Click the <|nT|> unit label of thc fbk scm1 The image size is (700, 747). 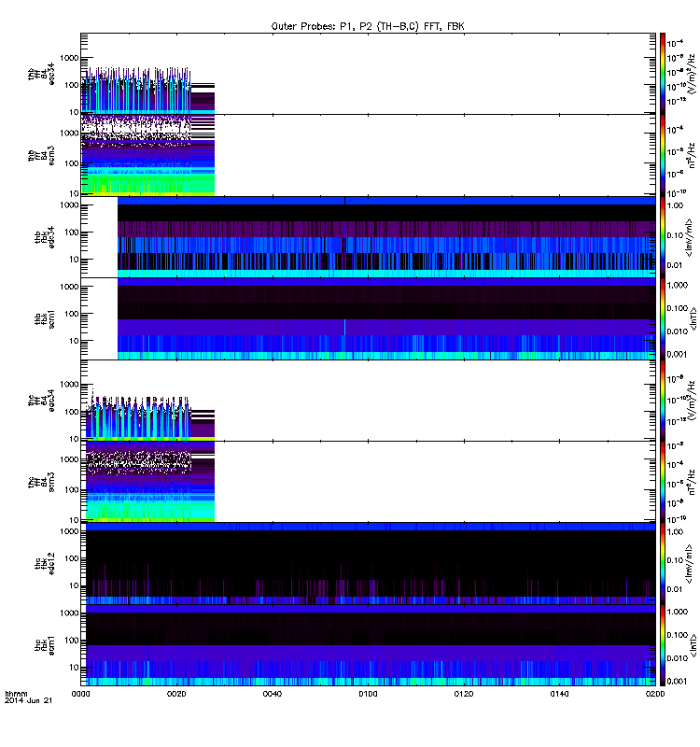[693, 645]
